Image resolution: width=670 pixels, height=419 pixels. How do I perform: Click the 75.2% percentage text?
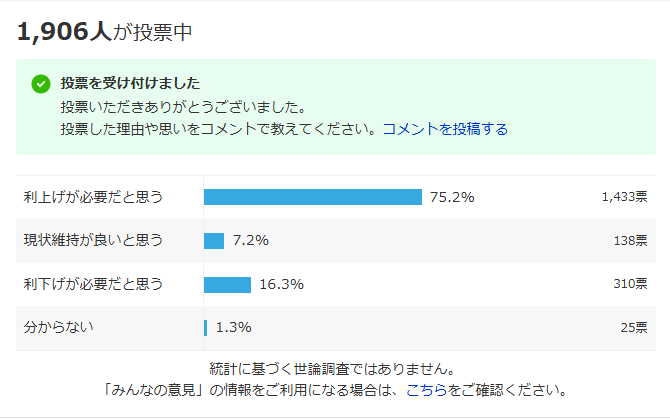click(452, 197)
